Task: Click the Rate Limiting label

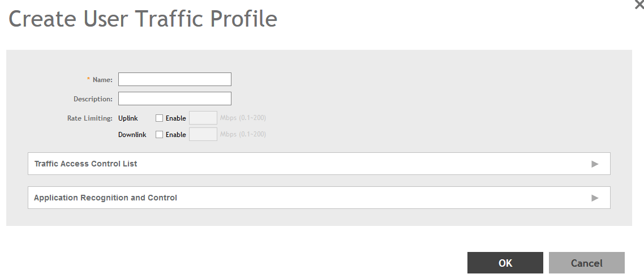Action: point(90,118)
